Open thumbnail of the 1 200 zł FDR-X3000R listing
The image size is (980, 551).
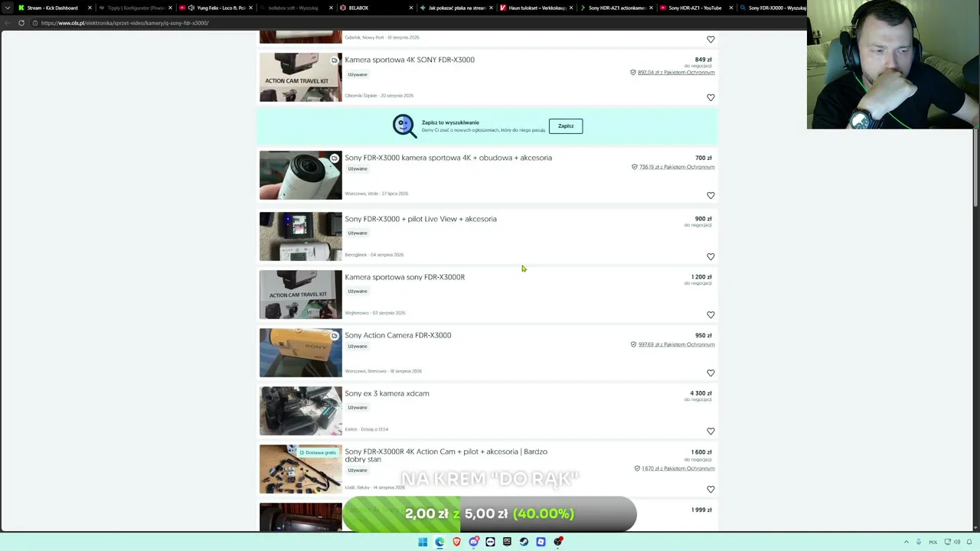point(301,295)
